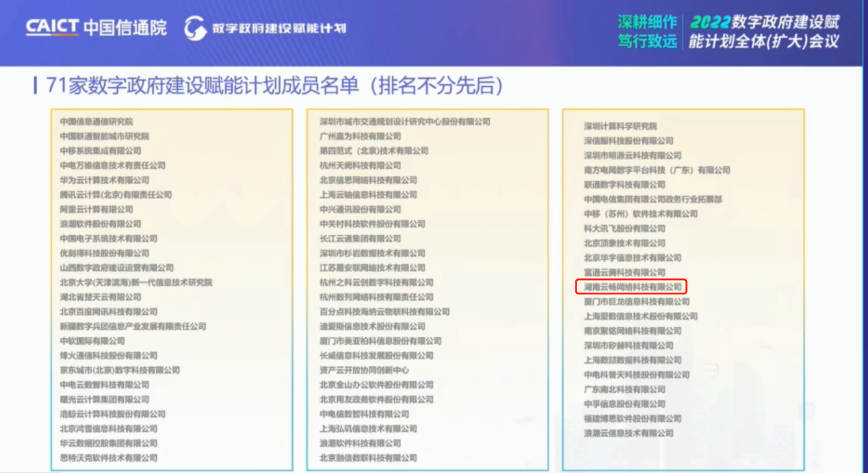
Task: Select the row 烽火通信科技股份有限公司
Action: [108, 356]
